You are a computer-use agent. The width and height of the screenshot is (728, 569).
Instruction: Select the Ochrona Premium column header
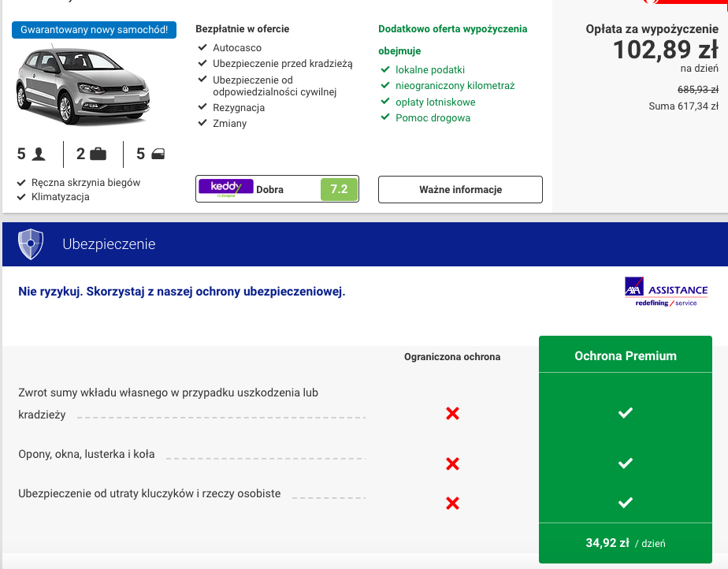tap(626, 355)
